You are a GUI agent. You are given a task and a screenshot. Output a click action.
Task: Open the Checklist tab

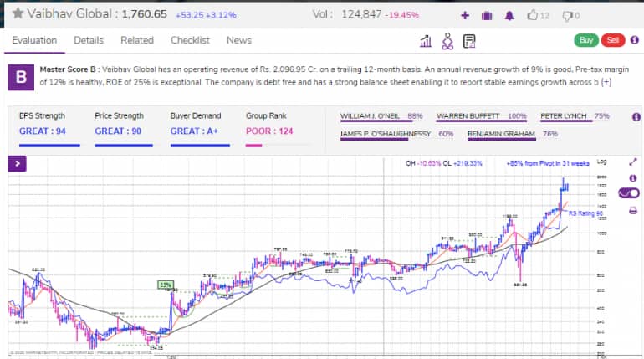pos(190,40)
